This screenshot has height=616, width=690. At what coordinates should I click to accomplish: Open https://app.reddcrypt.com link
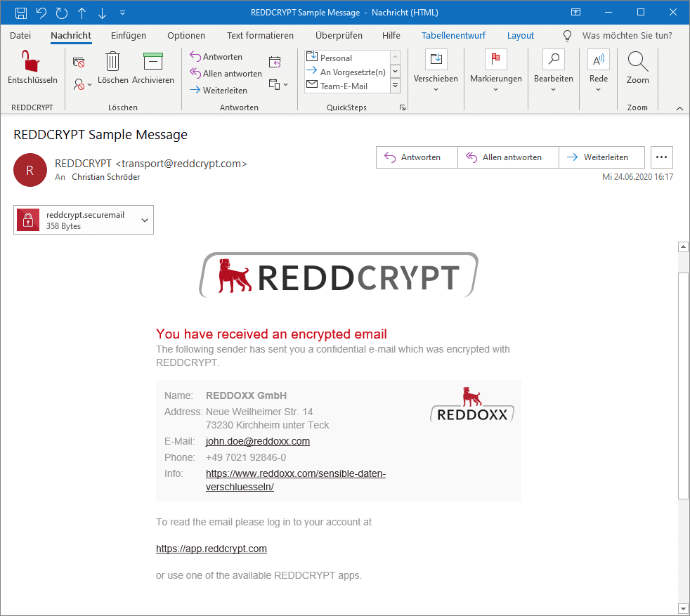[x=211, y=549]
